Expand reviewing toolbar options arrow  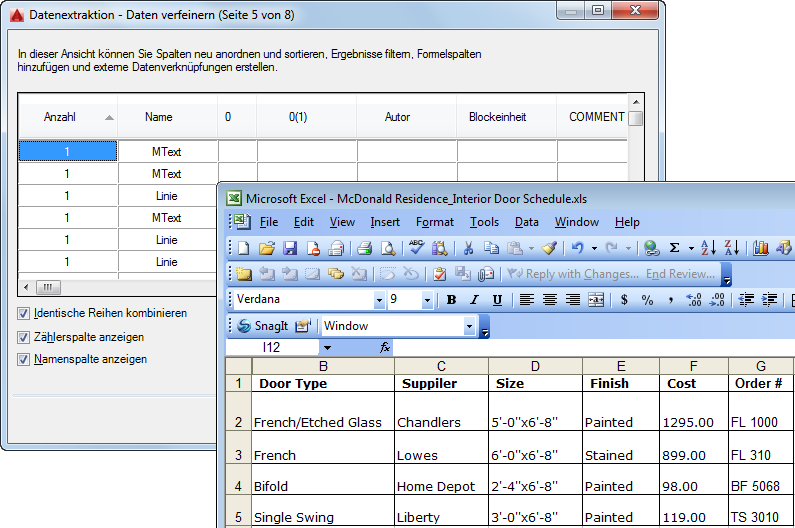click(x=726, y=274)
